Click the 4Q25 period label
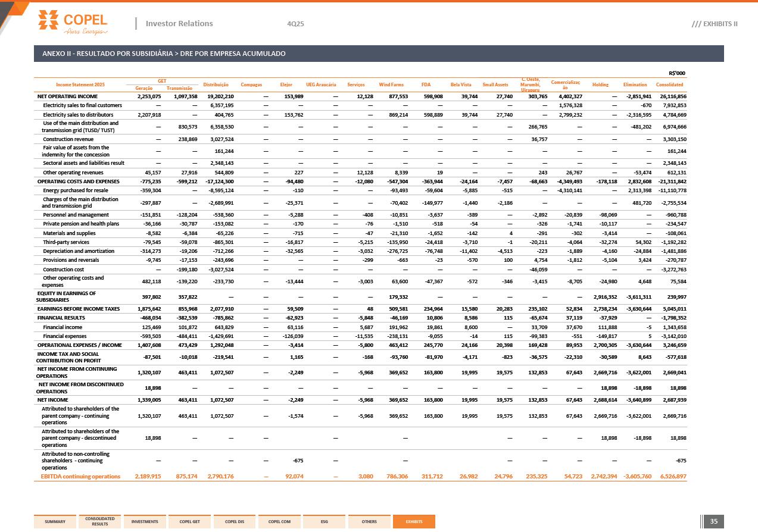This screenshot has width=758, height=532. (x=295, y=24)
